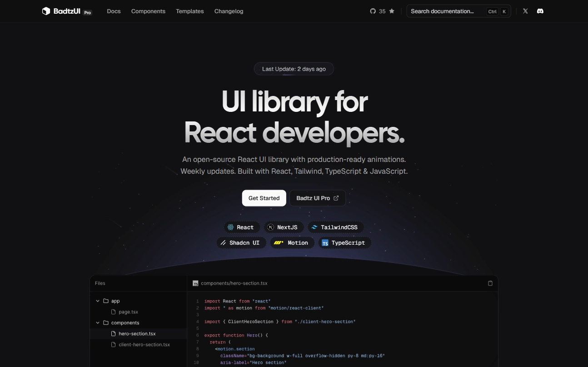Click the 'UI library for' headline

(294, 102)
